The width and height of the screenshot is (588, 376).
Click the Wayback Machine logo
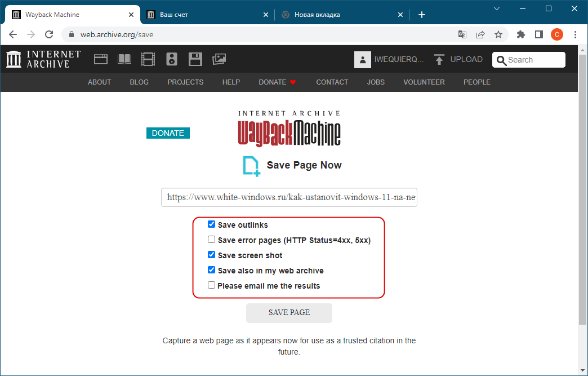[289, 129]
